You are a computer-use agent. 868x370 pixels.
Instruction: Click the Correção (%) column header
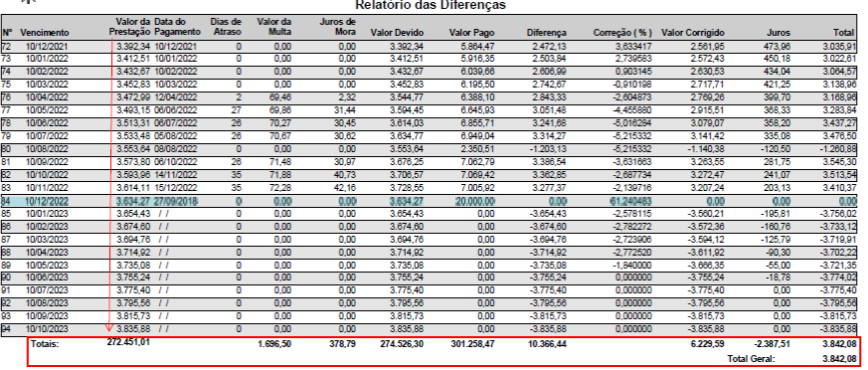pos(622,33)
